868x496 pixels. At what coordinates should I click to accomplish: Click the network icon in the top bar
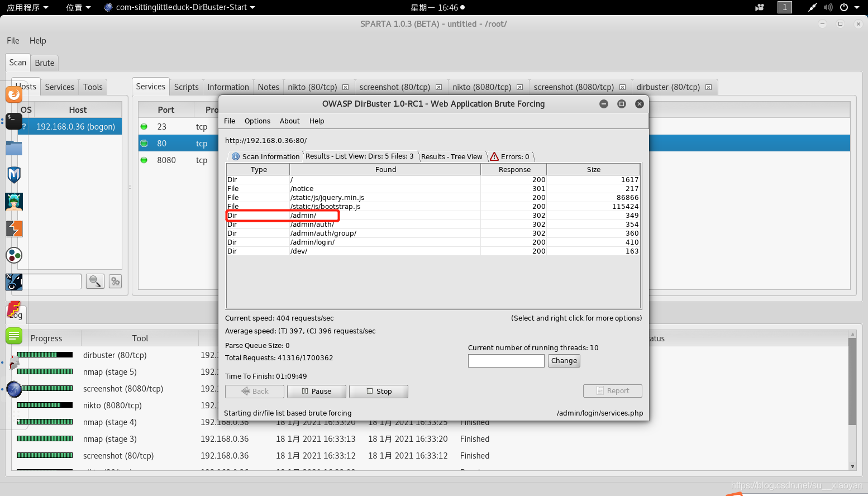pyautogui.click(x=812, y=7)
